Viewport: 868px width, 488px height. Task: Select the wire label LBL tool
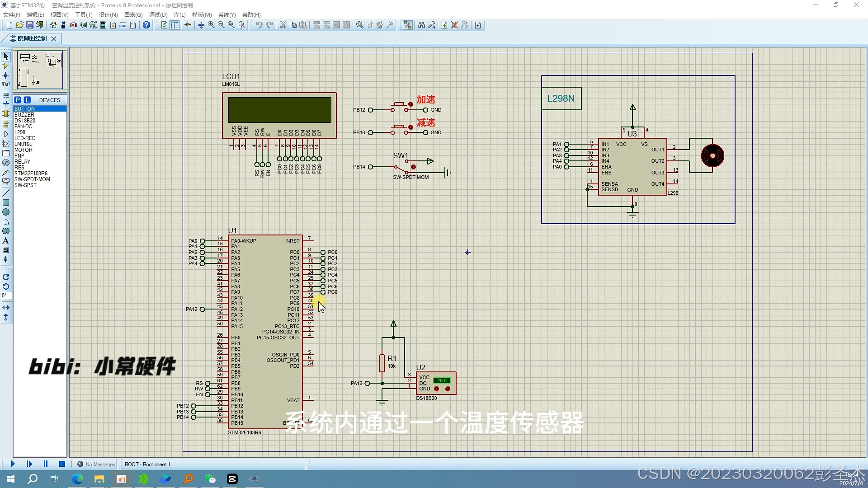pyautogui.click(x=6, y=85)
